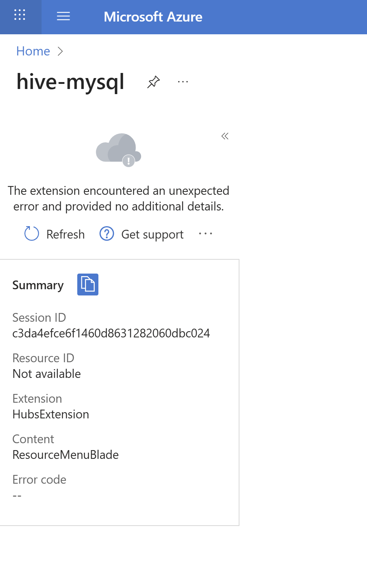This screenshot has height=588, width=367.
Task: Click the hive-mysql page title
Action: (x=70, y=82)
